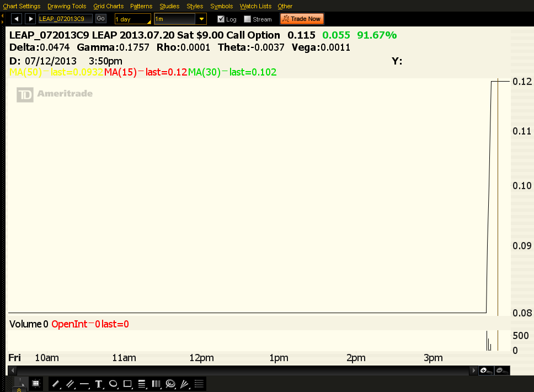Click the Trade Now button
The image size is (534, 392).
pyautogui.click(x=301, y=19)
